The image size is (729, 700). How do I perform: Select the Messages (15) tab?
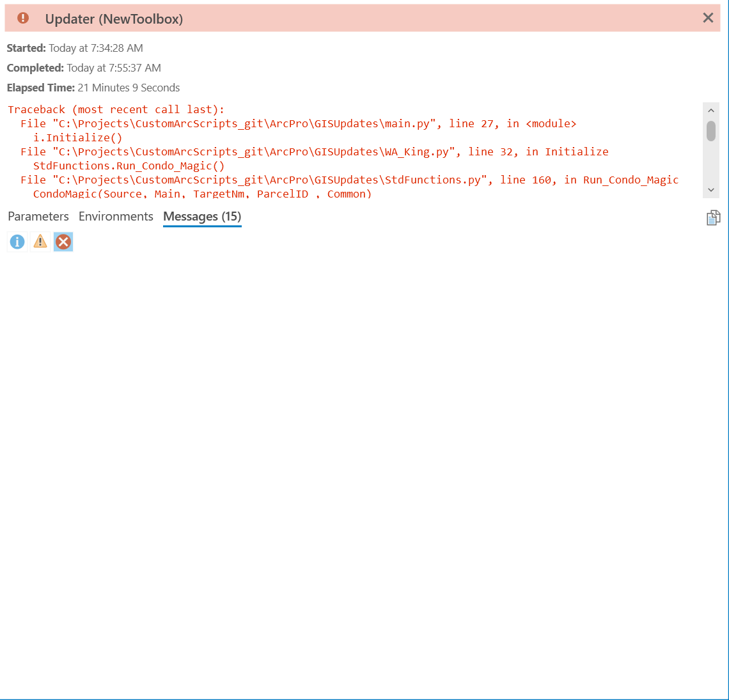[x=202, y=216]
